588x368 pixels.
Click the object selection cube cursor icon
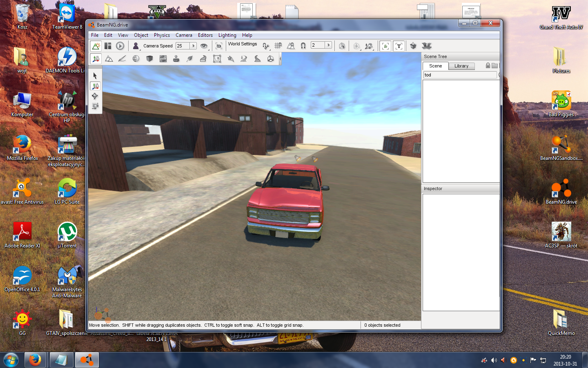342,46
